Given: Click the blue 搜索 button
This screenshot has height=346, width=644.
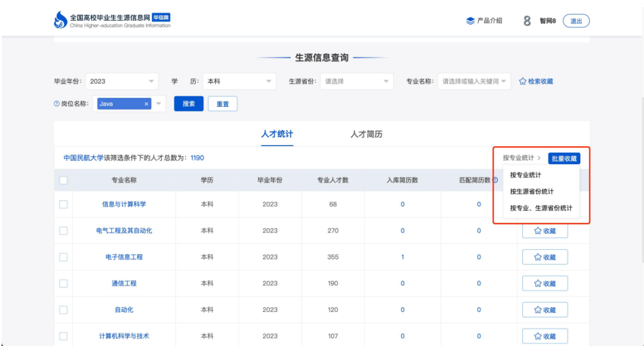Looking at the screenshot, I should point(188,104).
